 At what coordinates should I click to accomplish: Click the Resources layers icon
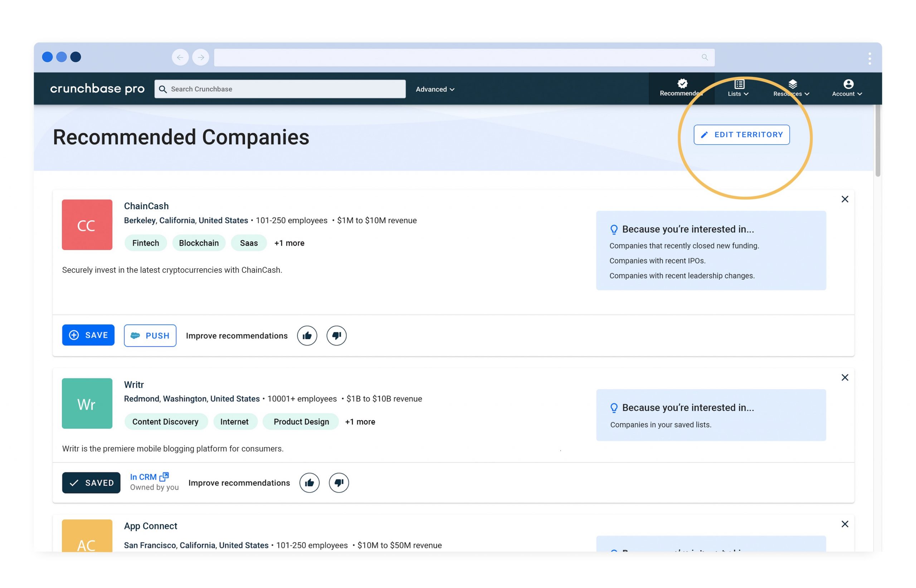click(x=794, y=83)
